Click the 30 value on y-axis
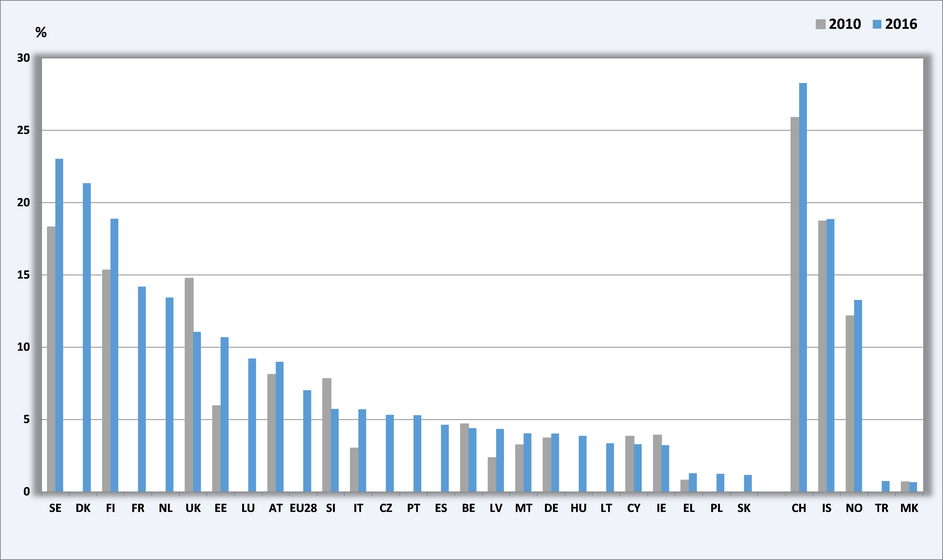943x560 pixels. coord(23,58)
